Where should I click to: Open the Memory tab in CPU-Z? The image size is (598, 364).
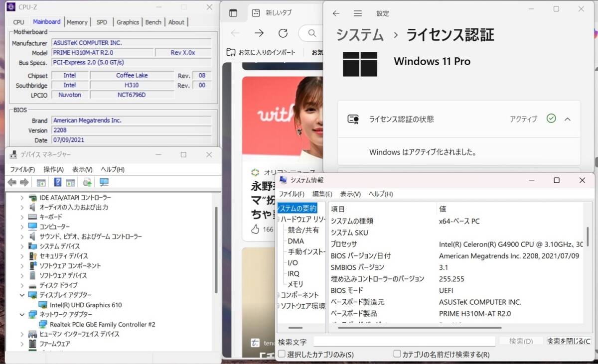77,22
